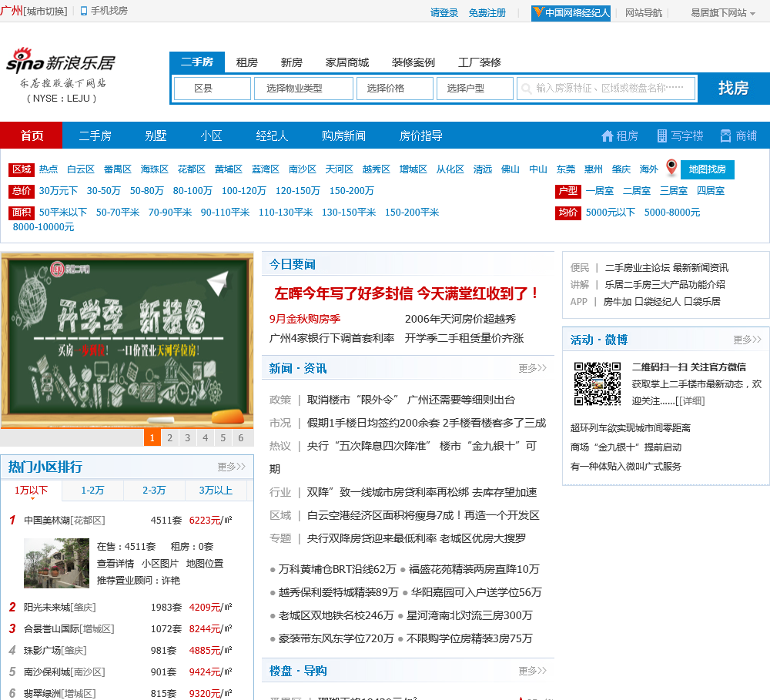Open the 选择价格 price dropdown
This screenshot has width=770, height=700.
tap(395, 89)
